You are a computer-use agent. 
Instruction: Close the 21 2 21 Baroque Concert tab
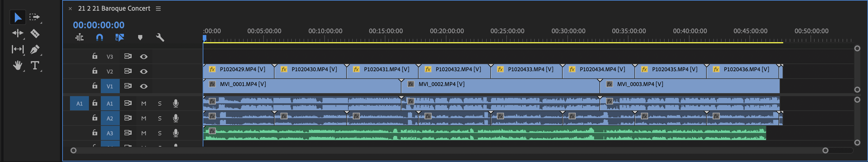click(x=70, y=8)
